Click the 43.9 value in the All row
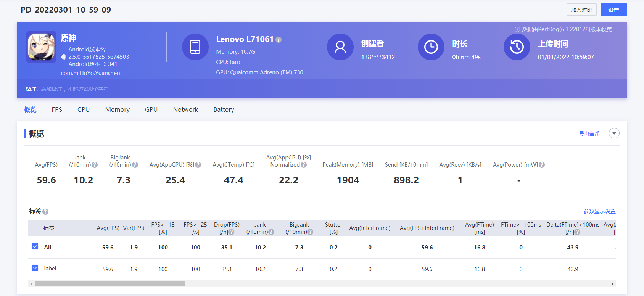644x296 pixels. 573,248
